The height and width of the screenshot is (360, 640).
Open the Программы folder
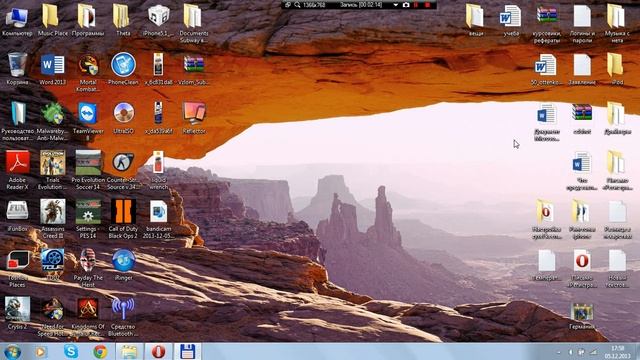88,20
